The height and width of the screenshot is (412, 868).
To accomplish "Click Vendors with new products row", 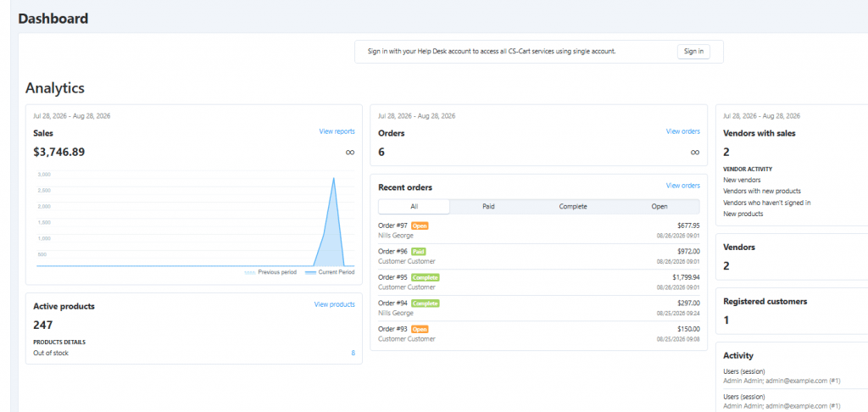I will pos(762,191).
